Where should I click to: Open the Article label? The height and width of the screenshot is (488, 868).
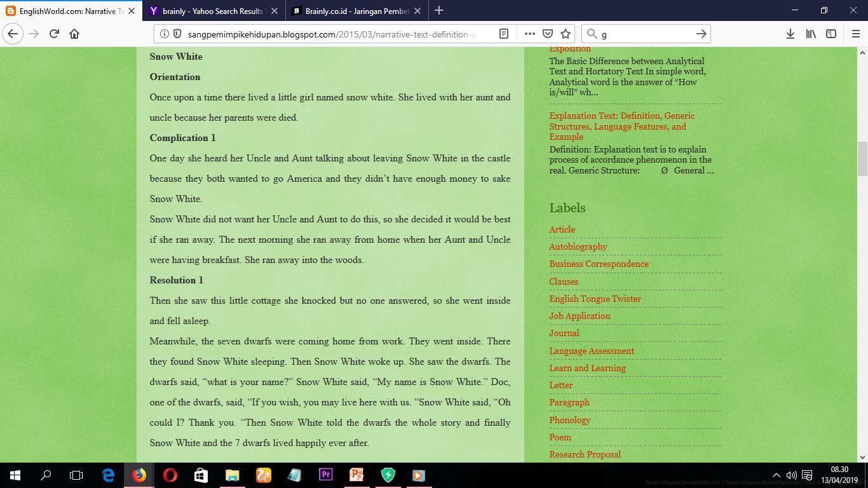pyautogui.click(x=562, y=229)
